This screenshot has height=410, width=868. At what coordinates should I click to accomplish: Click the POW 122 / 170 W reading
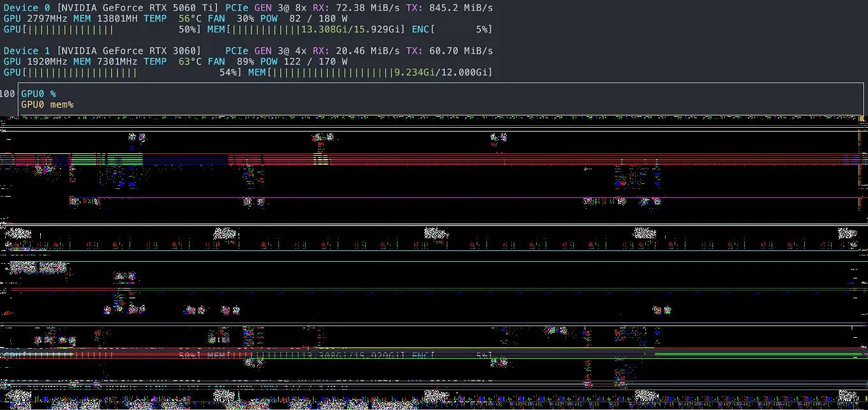tap(304, 61)
